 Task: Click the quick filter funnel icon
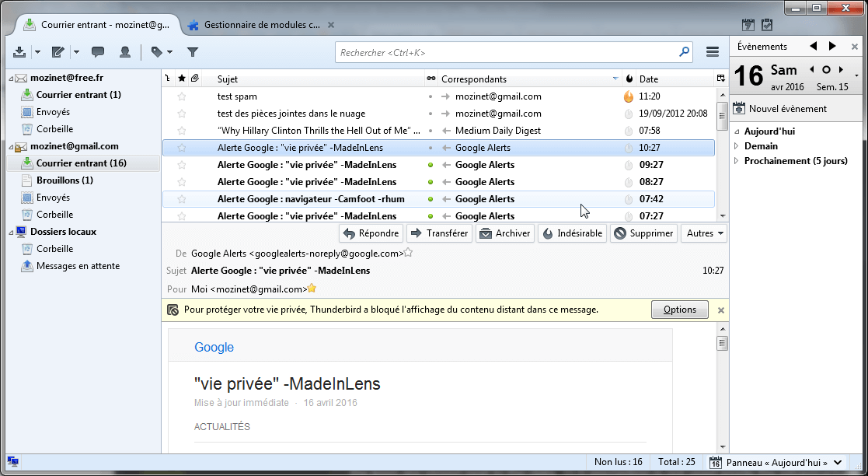pos(193,52)
